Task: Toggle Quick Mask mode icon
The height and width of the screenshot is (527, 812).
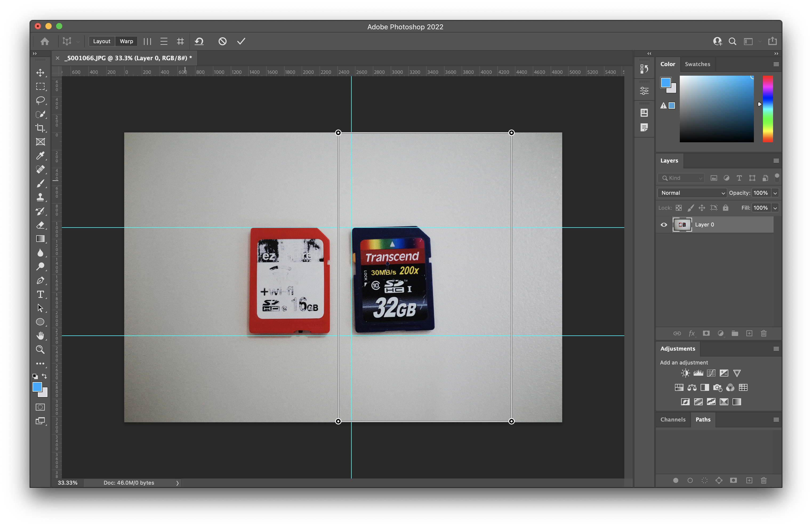Action: click(x=40, y=407)
